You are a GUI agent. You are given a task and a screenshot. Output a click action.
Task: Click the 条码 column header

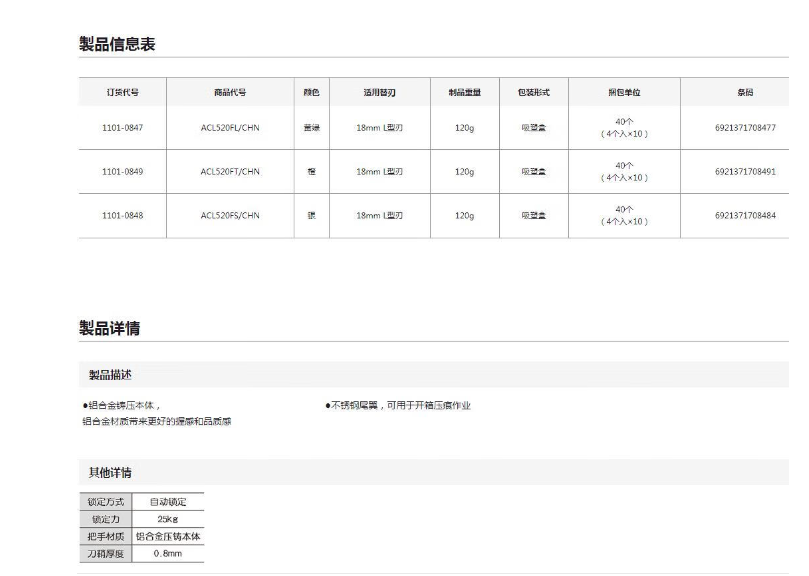[745, 92]
